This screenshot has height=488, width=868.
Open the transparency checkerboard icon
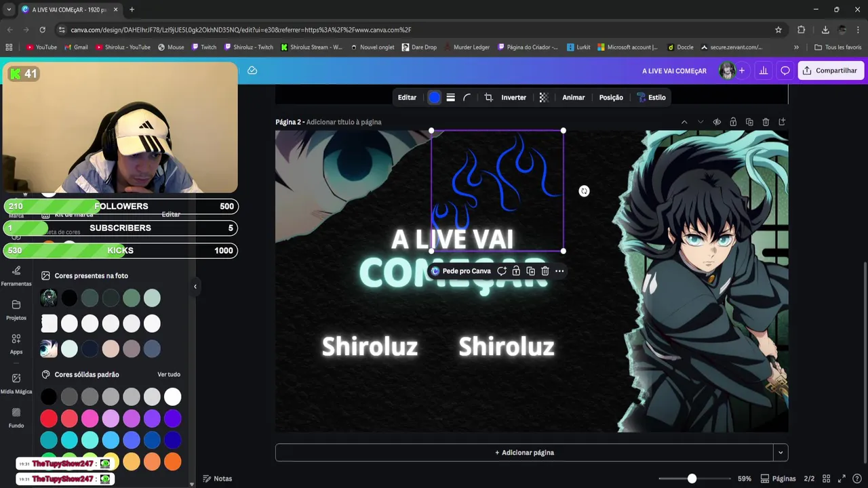click(544, 98)
